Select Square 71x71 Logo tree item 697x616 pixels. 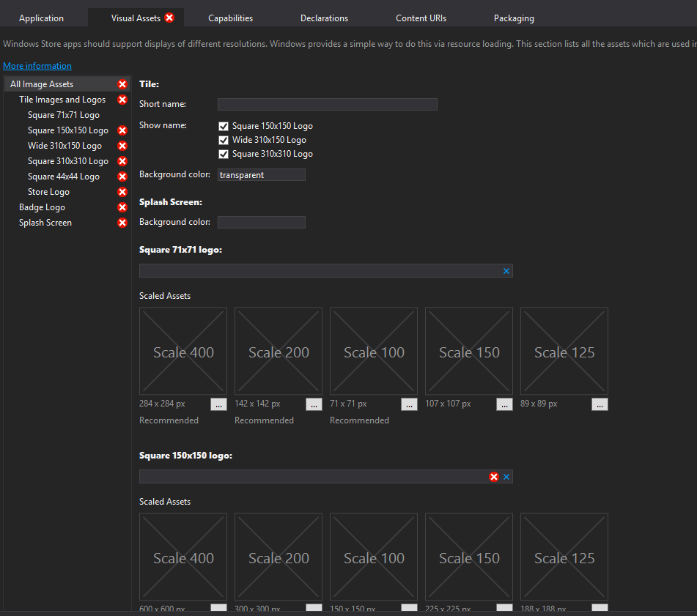pyautogui.click(x=64, y=115)
